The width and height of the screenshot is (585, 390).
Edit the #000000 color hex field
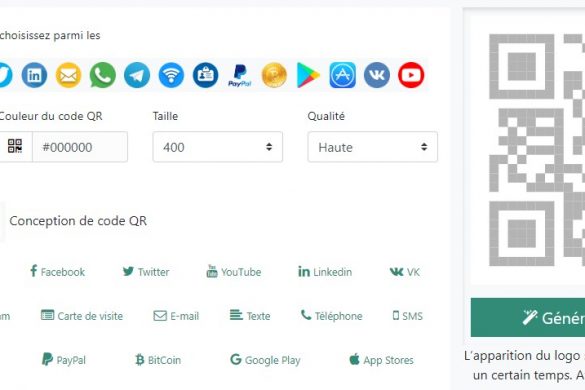pyautogui.click(x=80, y=147)
